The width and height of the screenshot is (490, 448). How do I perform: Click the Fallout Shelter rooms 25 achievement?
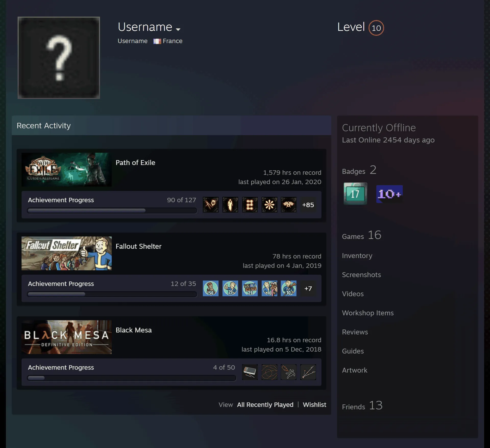pyautogui.click(x=250, y=288)
